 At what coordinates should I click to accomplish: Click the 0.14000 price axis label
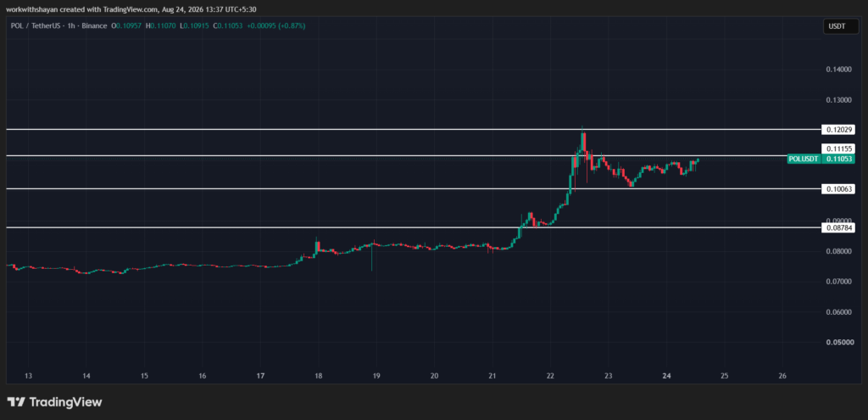coord(839,70)
